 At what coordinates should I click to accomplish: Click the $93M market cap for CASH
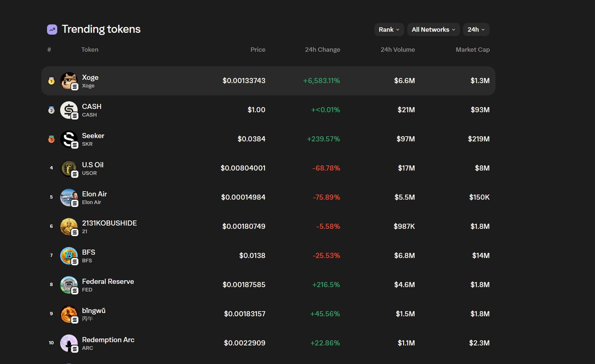pos(480,110)
